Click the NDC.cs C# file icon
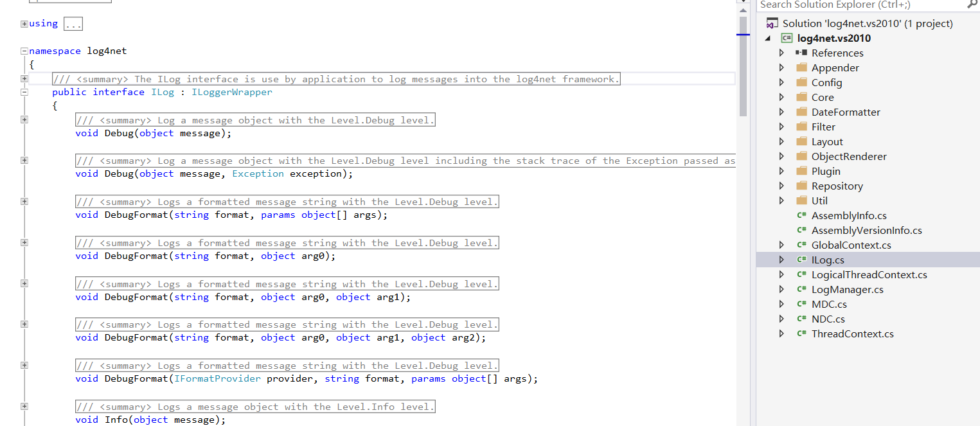The width and height of the screenshot is (980, 426). 801,319
